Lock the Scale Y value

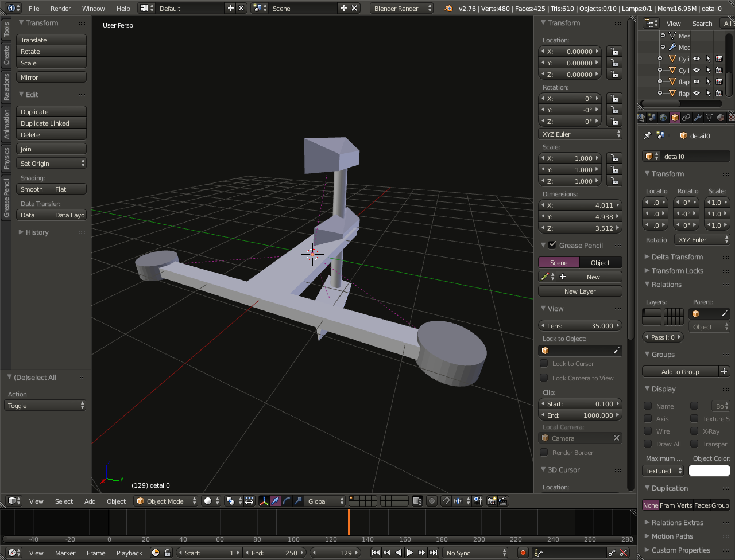point(614,169)
